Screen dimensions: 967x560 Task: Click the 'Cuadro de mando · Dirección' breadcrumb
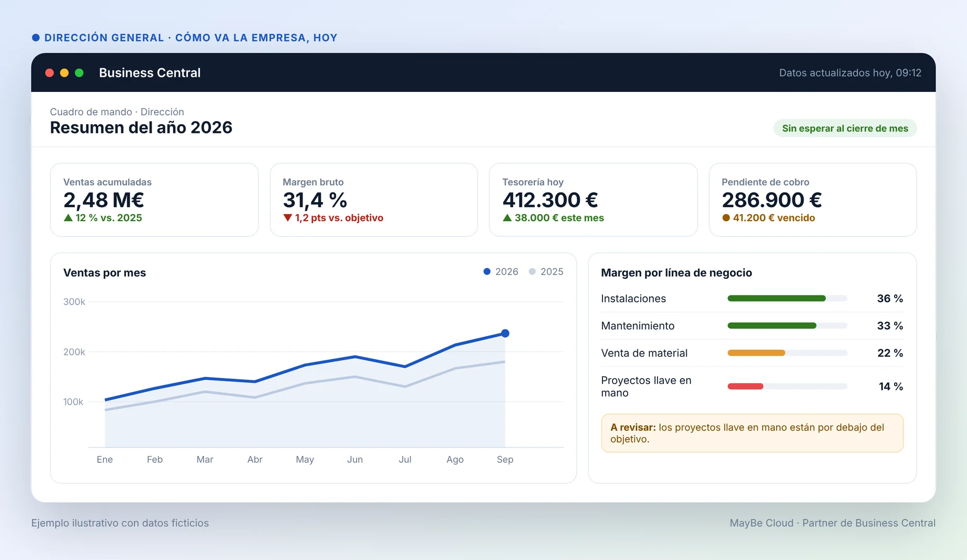tap(117, 112)
